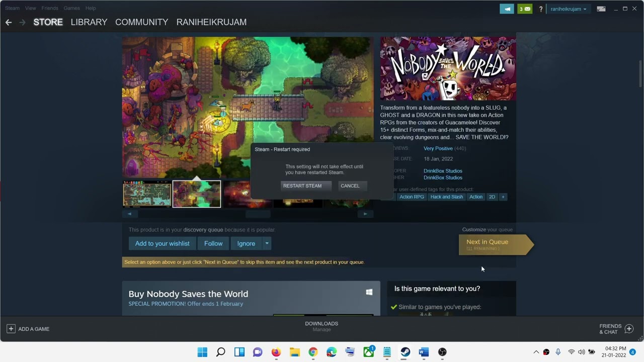
Task: Open the Downloads manager at the bottom
Action: [321, 326]
